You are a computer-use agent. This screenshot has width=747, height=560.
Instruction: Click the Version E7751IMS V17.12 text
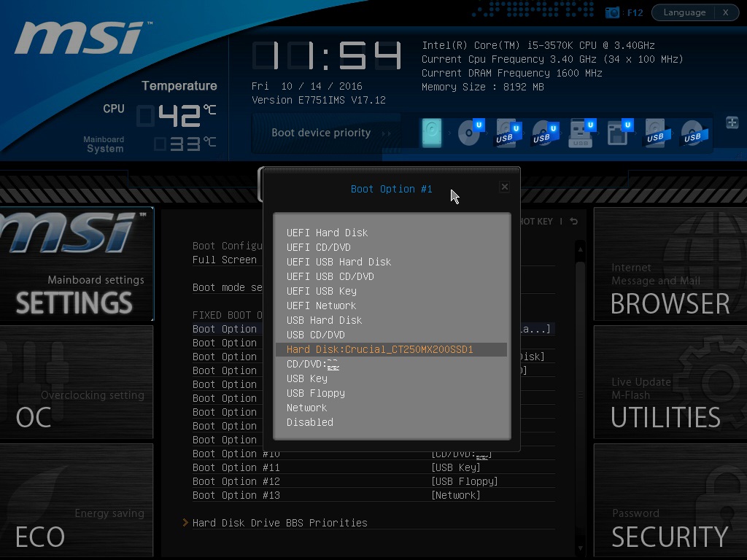tap(319, 100)
